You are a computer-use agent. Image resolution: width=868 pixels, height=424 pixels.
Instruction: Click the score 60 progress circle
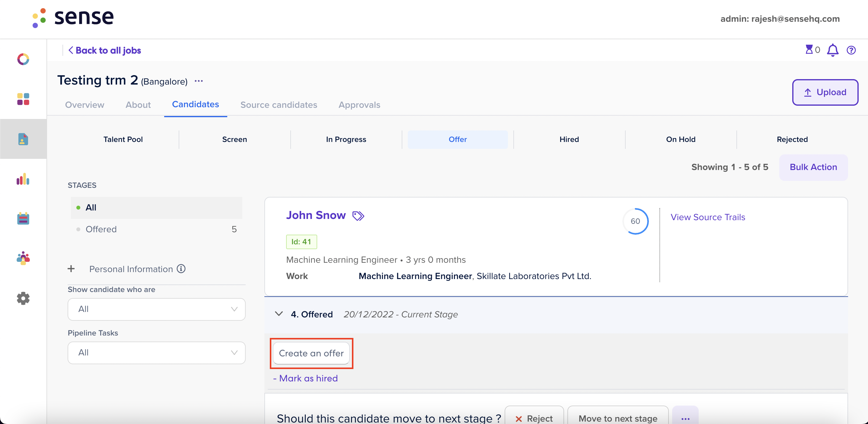click(636, 221)
